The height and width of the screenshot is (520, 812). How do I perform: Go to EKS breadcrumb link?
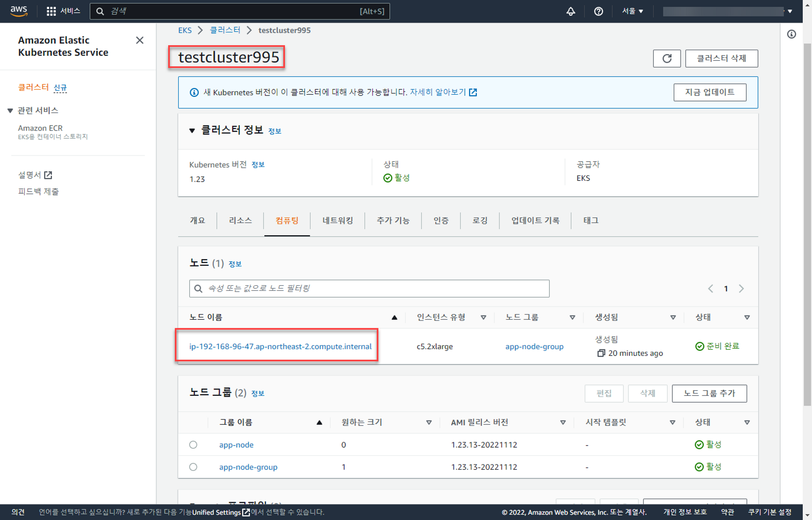click(185, 30)
